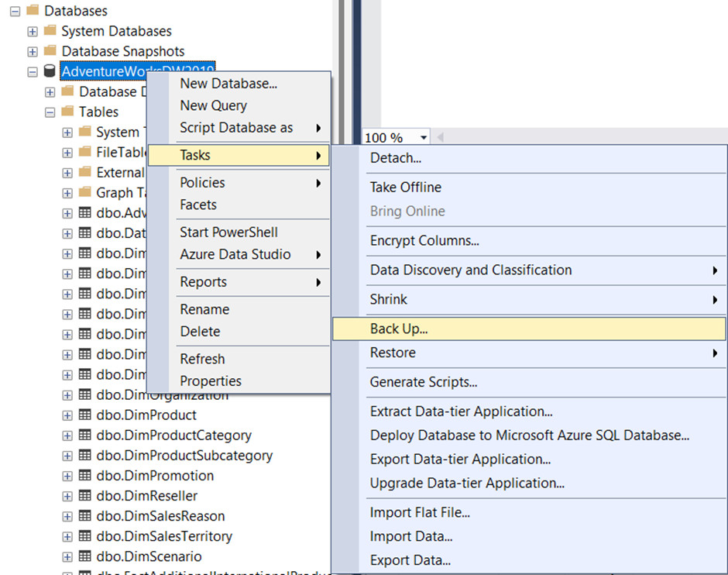Click the Rename option
Viewport: 728px width, 575px height.
tap(206, 309)
